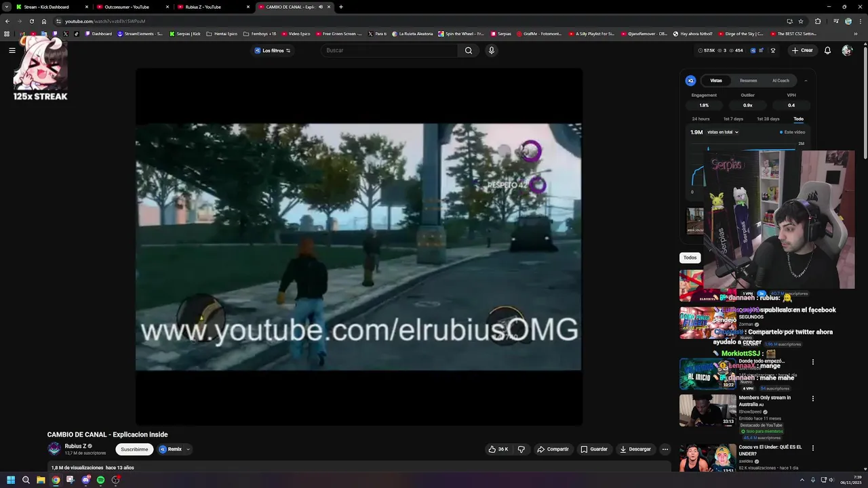Click the Suscribirme button
The width and height of the screenshot is (868, 488).
click(134, 449)
